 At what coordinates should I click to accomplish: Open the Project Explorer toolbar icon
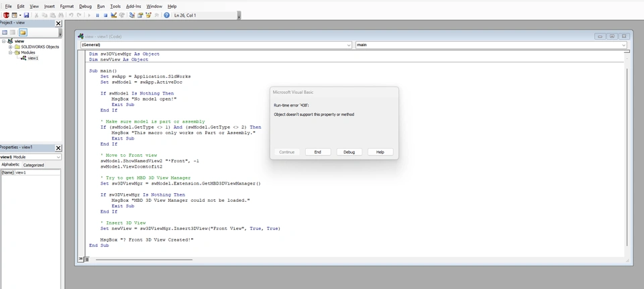tap(132, 15)
